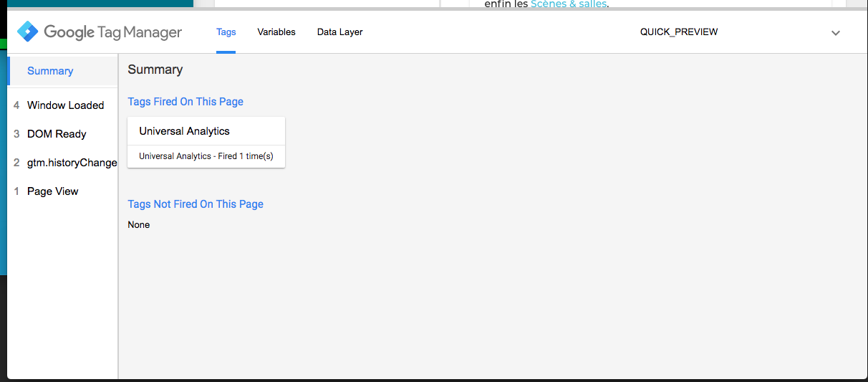Click 'None' under Tags Not Fired
The height and width of the screenshot is (382, 868).
tap(139, 225)
